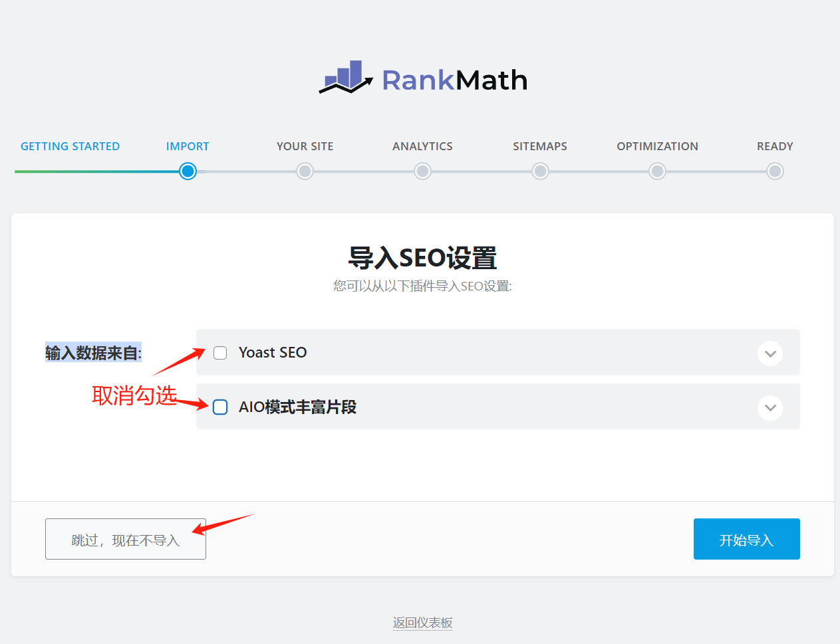This screenshot has width=840, height=644.
Task: Click the RankMath logo icon
Action: [x=346, y=77]
